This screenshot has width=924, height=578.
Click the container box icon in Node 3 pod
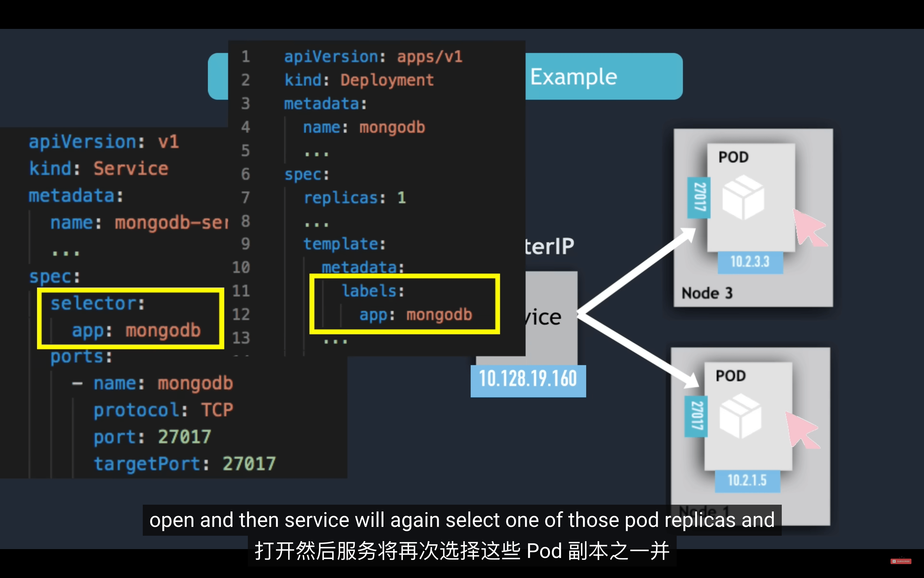click(743, 197)
